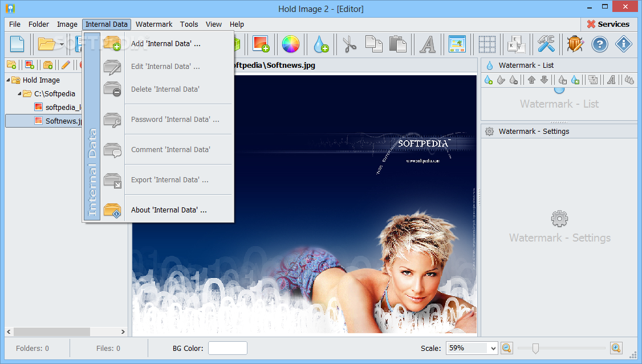
Task: Choose Export 'Internal Data' menu entry
Action: 166,180
